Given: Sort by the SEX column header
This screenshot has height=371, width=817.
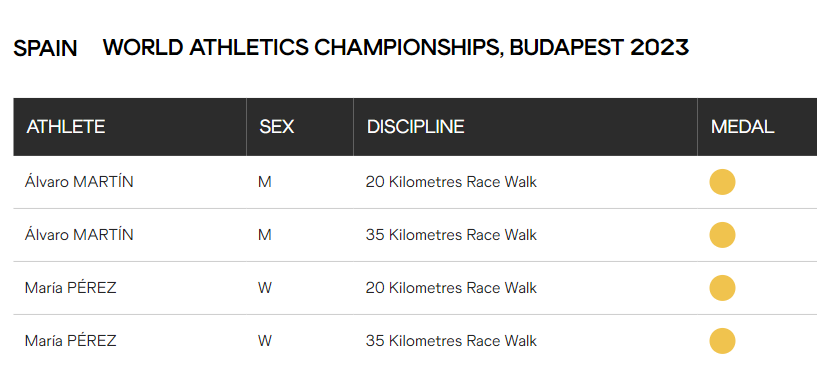Looking at the screenshot, I should (x=277, y=127).
